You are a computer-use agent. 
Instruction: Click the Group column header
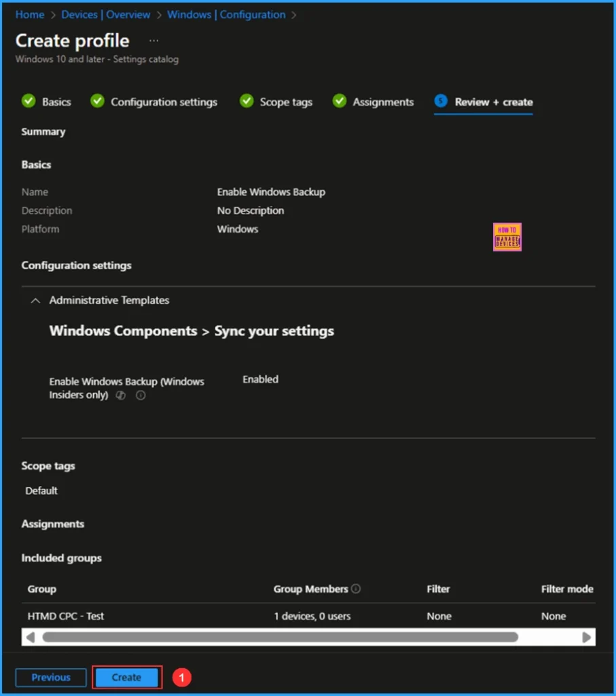tap(42, 589)
